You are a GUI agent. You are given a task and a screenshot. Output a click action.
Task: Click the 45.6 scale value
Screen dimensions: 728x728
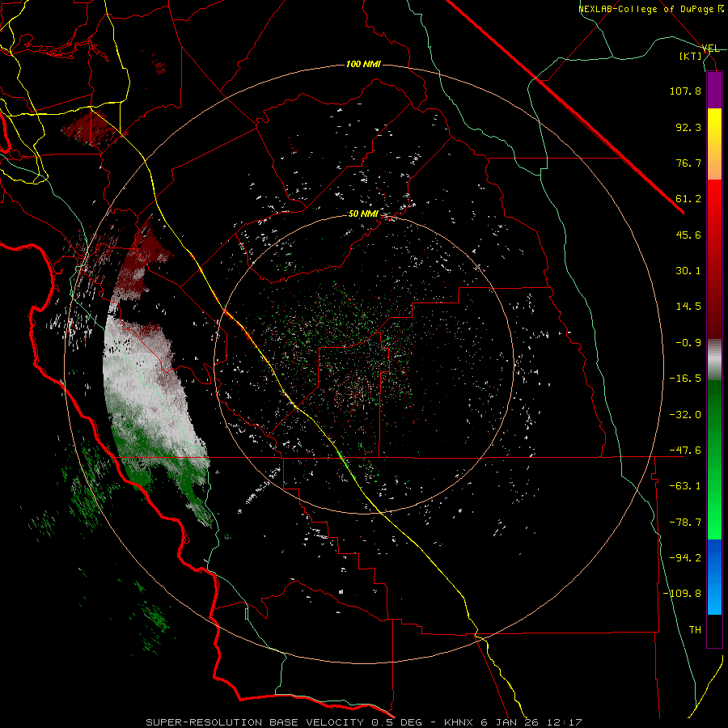pyautogui.click(x=688, y=235)
